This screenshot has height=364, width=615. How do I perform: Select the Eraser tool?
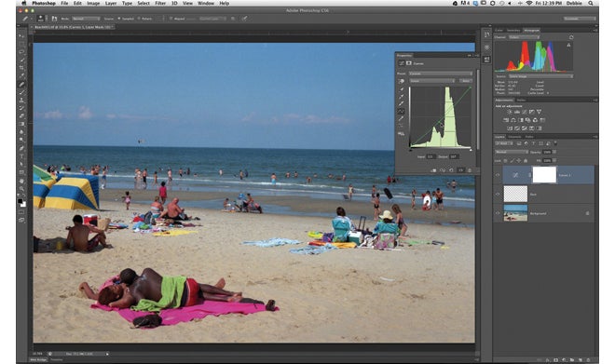click(21, 116)
